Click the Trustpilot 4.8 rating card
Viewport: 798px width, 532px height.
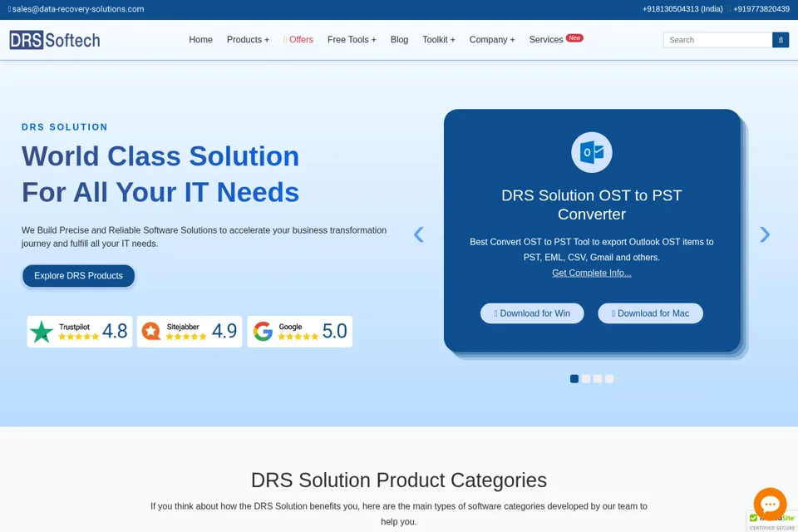[80, 332]
